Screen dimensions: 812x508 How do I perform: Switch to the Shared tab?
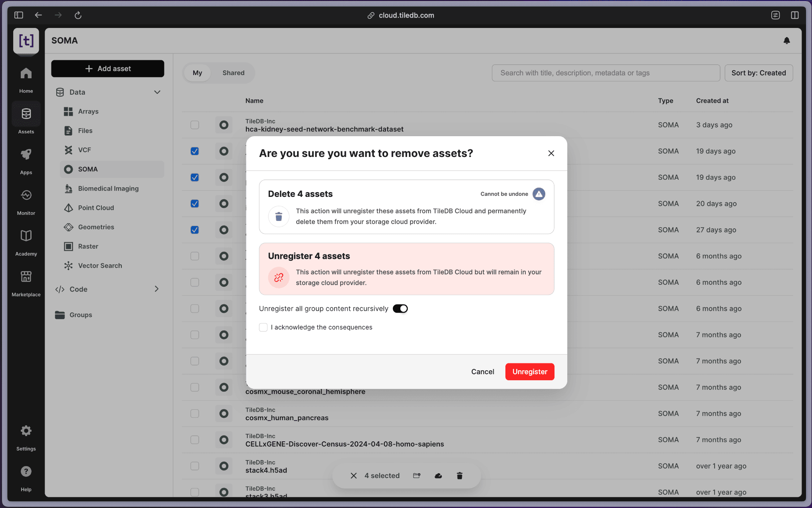233,73
